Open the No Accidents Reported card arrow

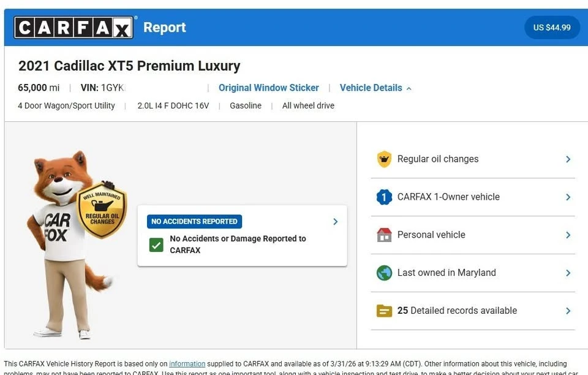(x=335, y=222)
